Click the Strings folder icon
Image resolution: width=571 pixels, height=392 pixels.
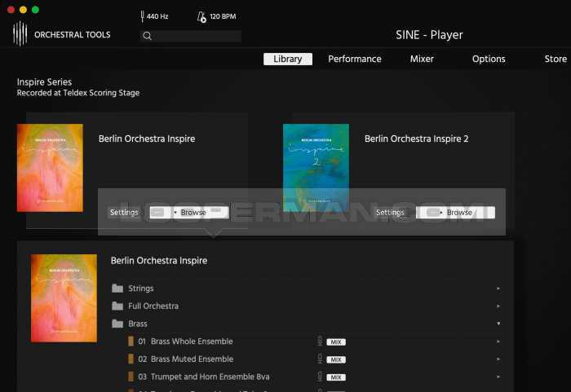click(117, 288)
